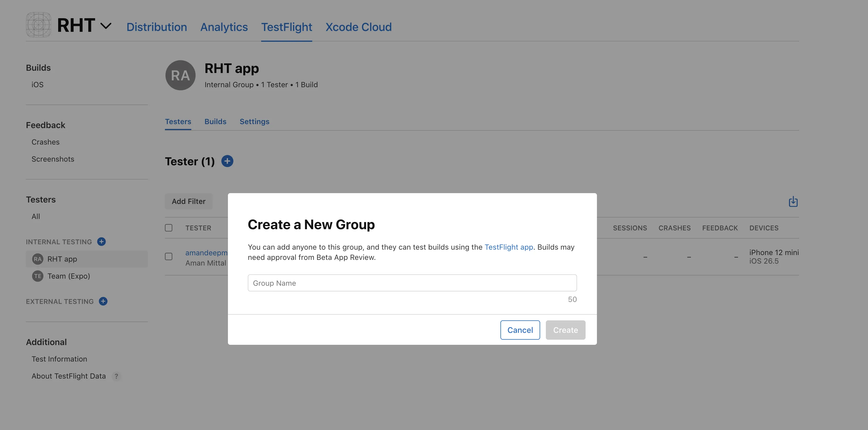This screenshot has width=868, height=430.
Task: Open the amandeepm tester email link
Action: pyautogui.click(x=207, y=252)
